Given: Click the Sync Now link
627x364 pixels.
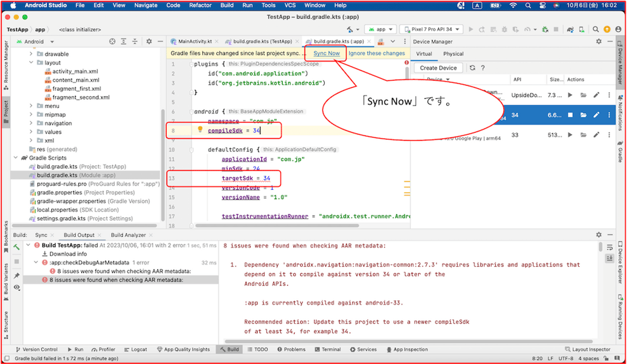Looking at the screenshot, I should pos(327,53).
